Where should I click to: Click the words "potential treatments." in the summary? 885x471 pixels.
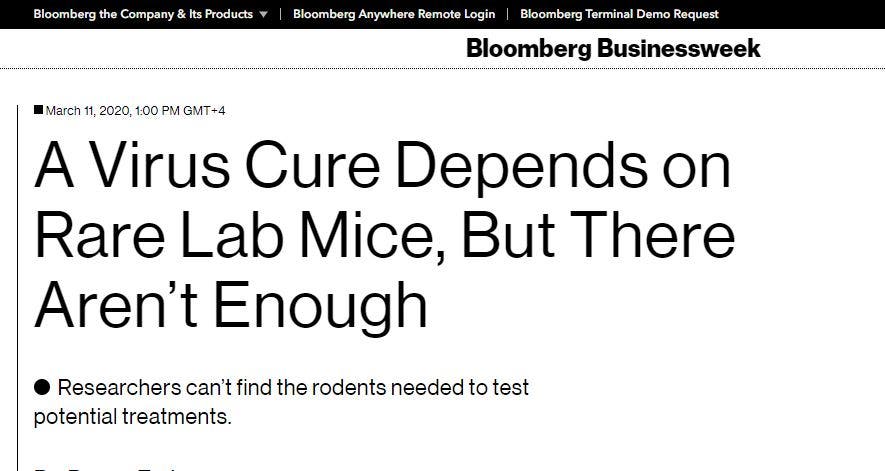(132, 416)
